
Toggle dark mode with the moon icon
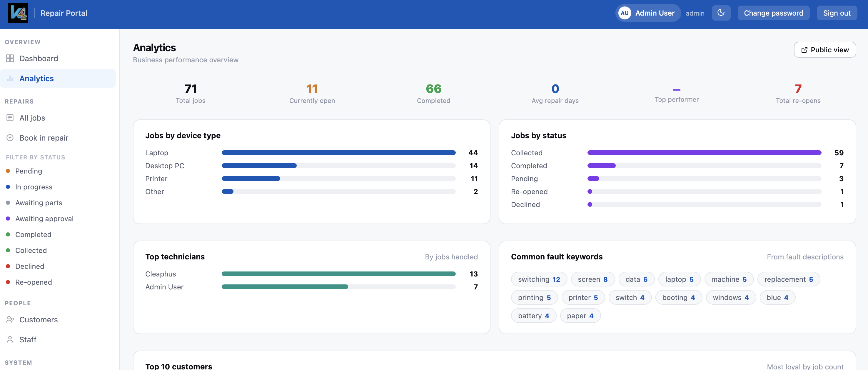[721, 13]
